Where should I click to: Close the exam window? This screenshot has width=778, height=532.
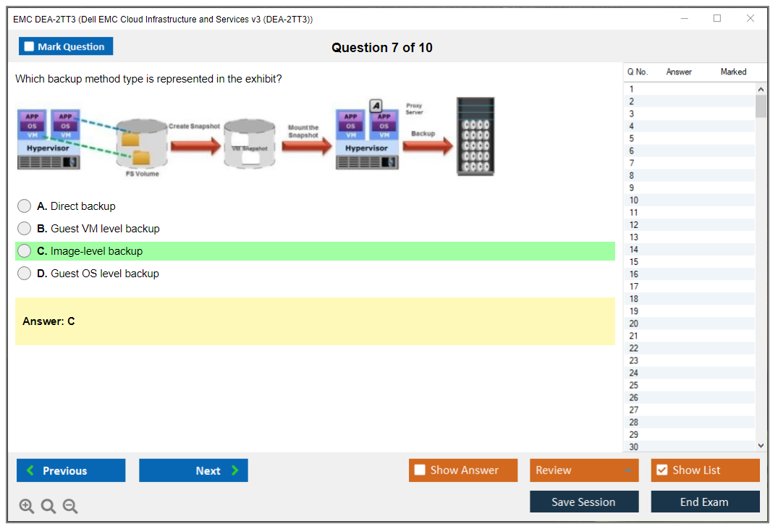click(x=750, y=19)
